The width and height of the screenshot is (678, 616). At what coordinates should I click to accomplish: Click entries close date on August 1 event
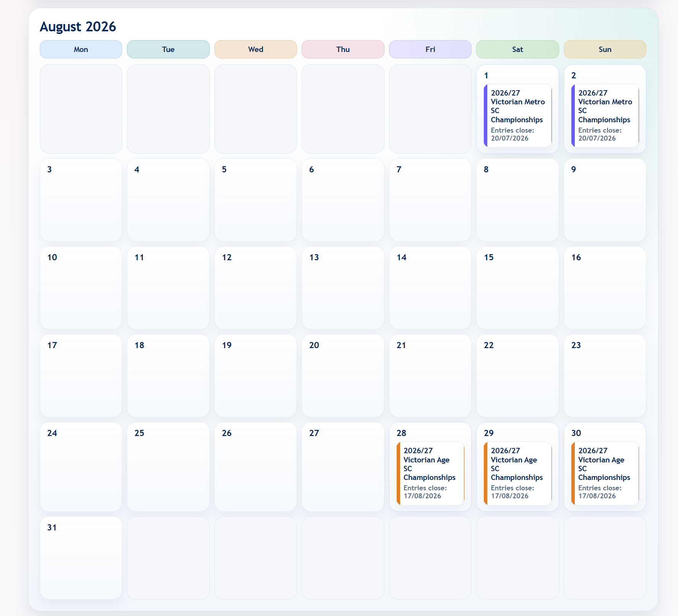[513, 134]
